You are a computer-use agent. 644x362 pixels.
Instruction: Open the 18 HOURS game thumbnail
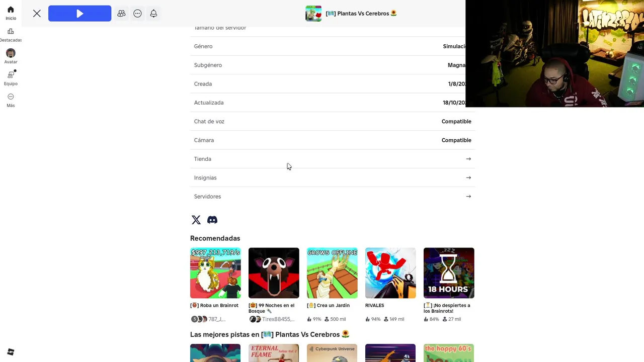pyautogui.click(x=449, y=273)
